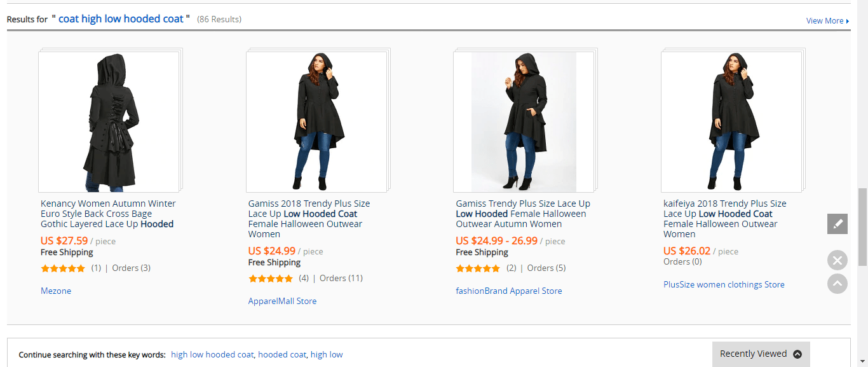Search keyword 'high low hooded coat'
The height and width of the screenshot is (367, 868).
point(212,354)
